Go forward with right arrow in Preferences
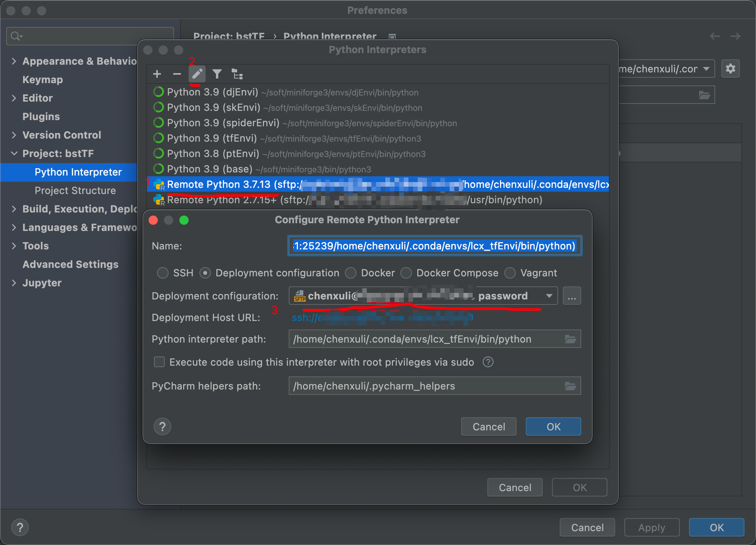This screenshot has height=545, width=756. (736, 36)
